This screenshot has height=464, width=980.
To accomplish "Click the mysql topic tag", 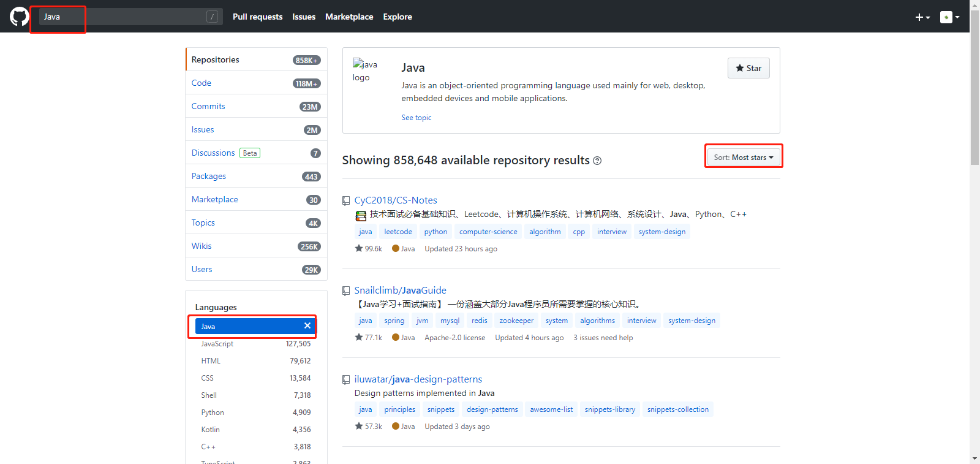I will pyautogui.click(x=450, y=321).
